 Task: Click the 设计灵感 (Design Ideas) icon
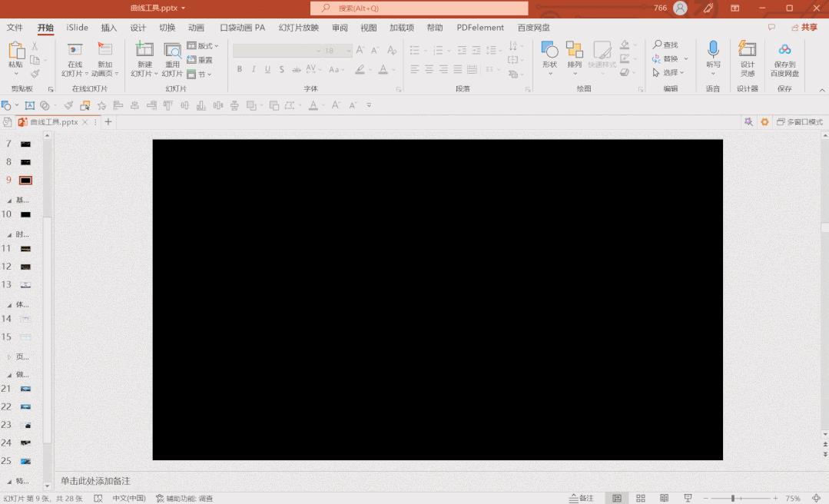(x=748, y=51)
